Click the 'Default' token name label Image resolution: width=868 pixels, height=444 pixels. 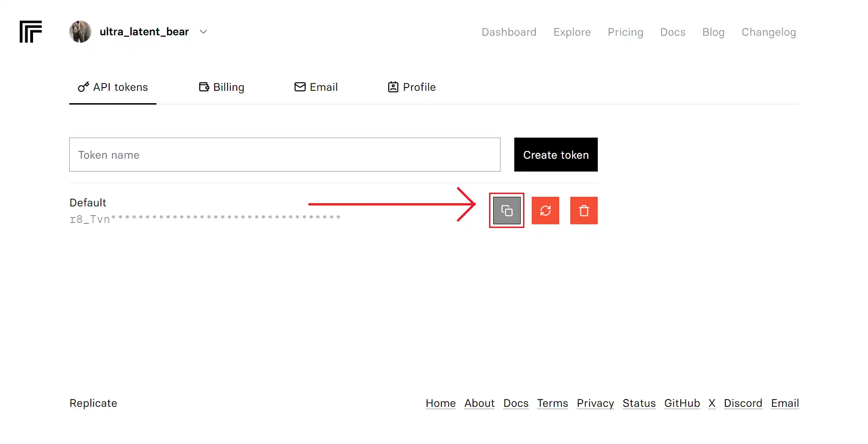[88, 203]
